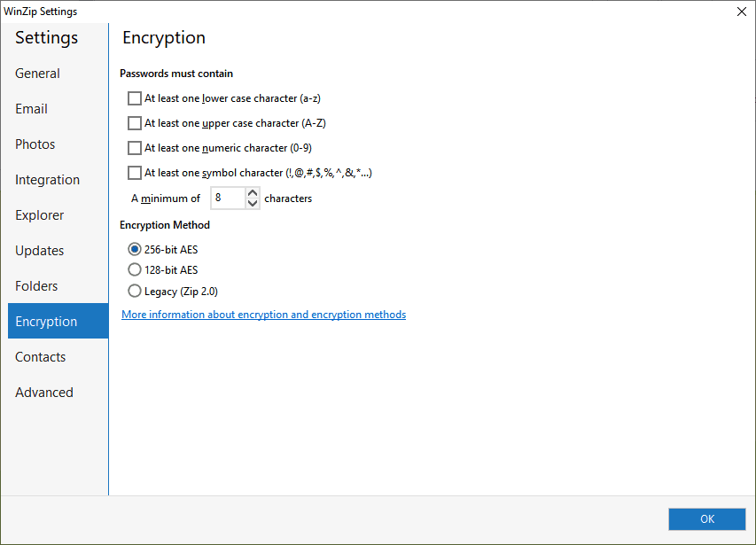Image resolution: width=756 pixels, height=545 pixels.
Task: Choose 128-bit AES encryption method
Action: pyautogui.click(x=135, y=269)
